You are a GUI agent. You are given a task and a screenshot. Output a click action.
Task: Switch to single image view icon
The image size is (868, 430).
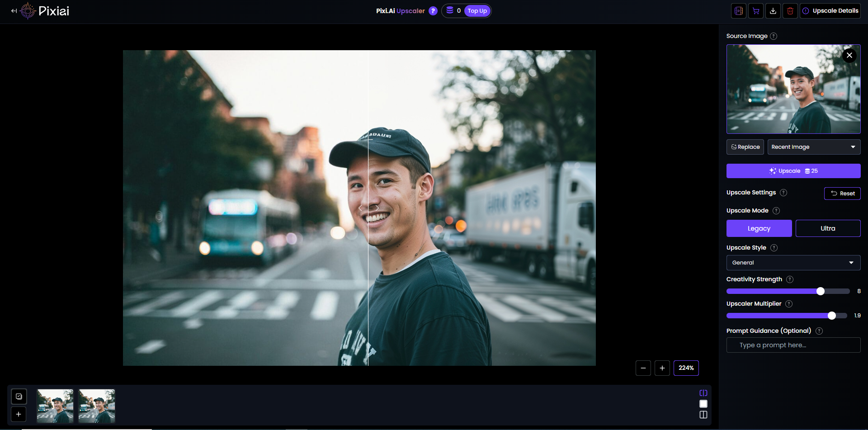[x=703, y=404]
